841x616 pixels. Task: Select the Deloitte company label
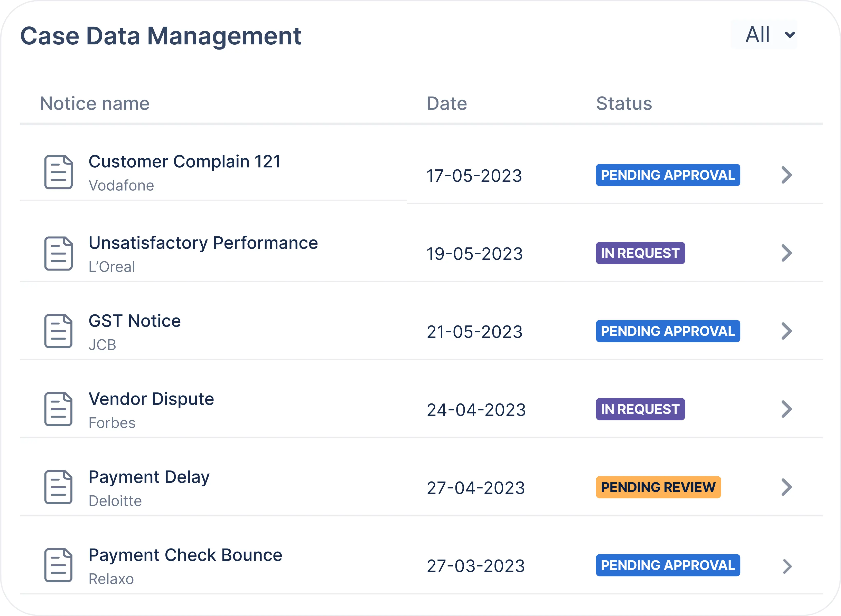(x=115, y=500)
